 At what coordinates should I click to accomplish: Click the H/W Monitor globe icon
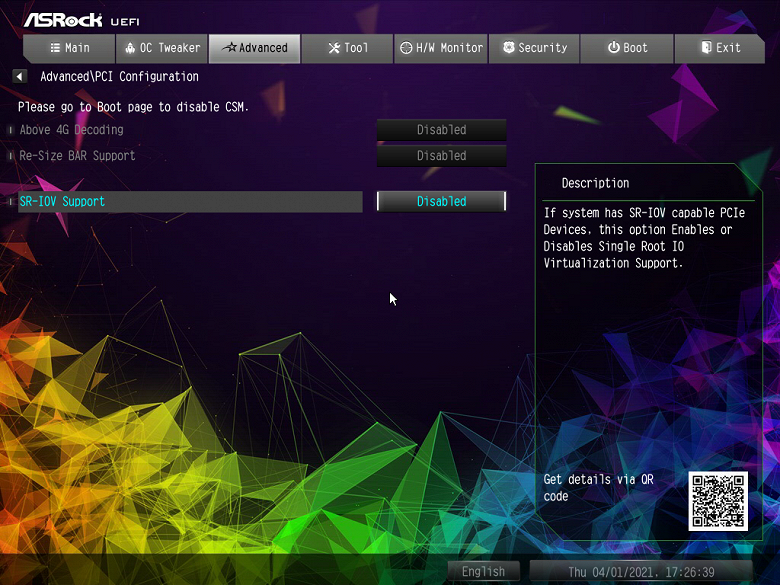click(x=405, y=48)
